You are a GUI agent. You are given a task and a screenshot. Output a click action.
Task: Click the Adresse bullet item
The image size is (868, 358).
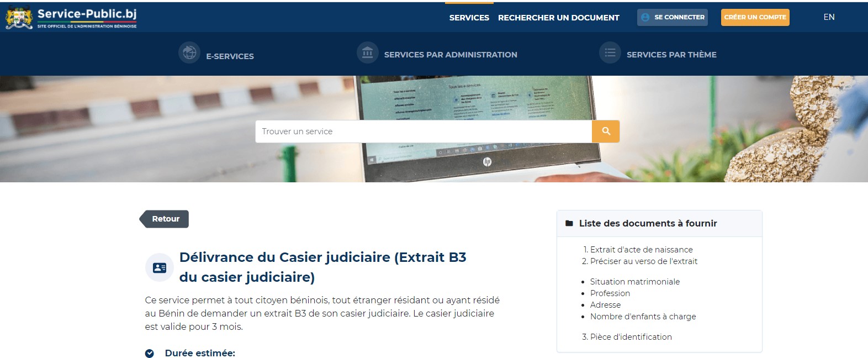605,305
